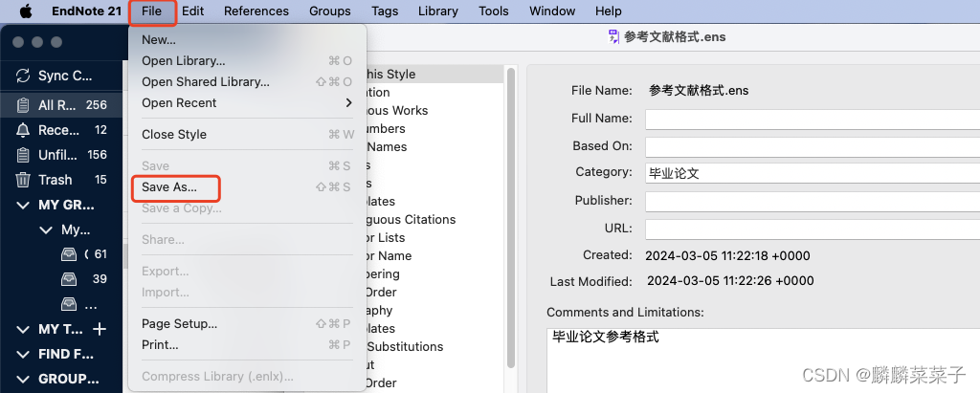Click the Comments and Limitations text area
The width and height of the screenshot is (980, 393).
click(763, 360)
